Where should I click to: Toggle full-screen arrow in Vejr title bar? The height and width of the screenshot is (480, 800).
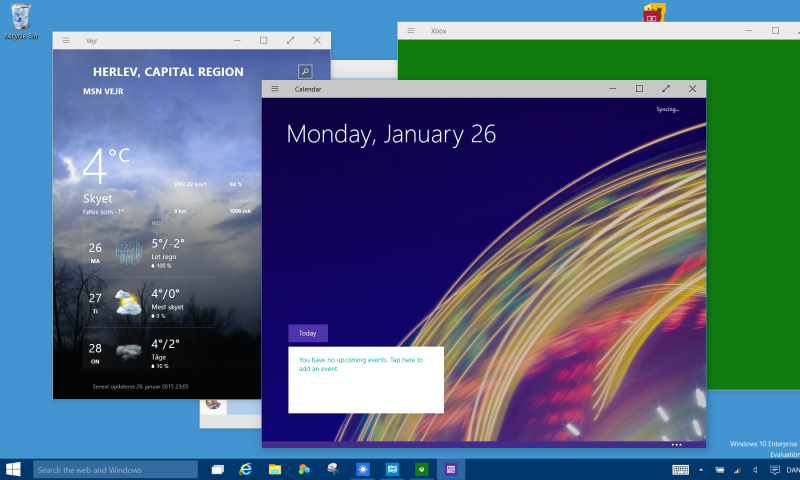coord(290,40)
